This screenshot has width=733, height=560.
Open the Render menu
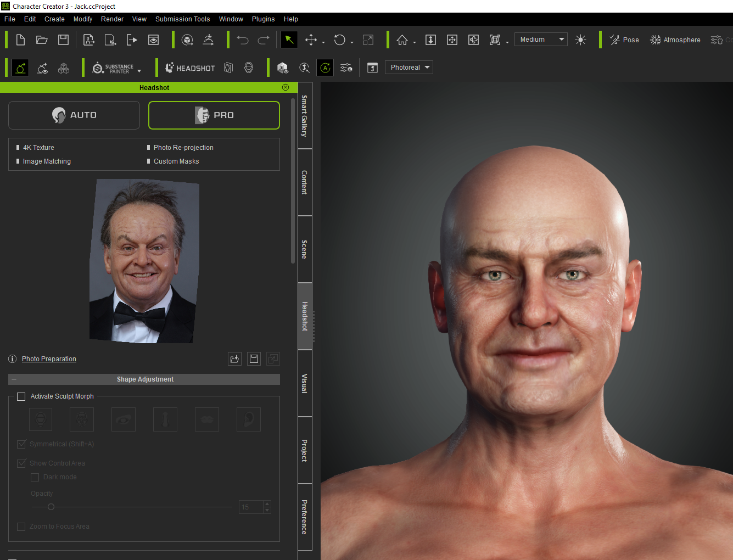(x=112, y=19)
